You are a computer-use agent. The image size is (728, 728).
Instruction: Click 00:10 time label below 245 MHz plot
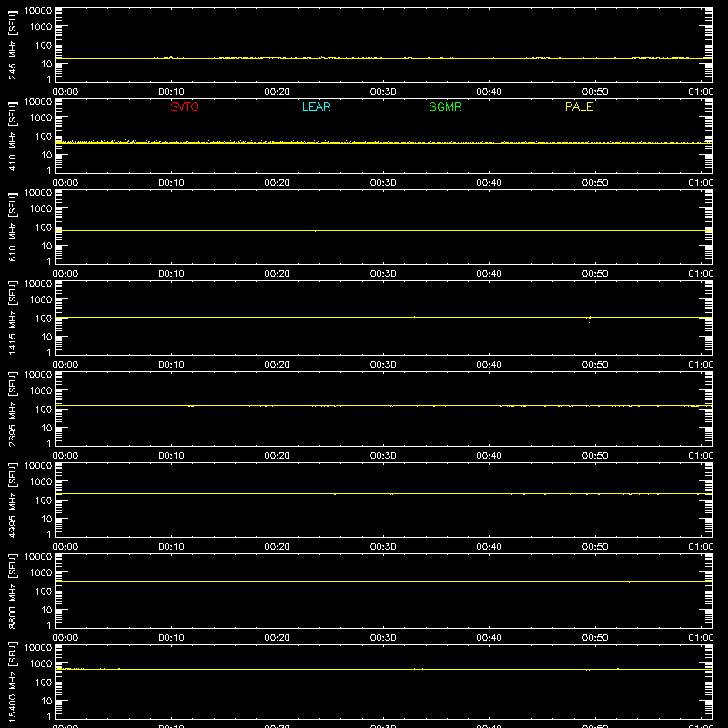click(171, 92)
